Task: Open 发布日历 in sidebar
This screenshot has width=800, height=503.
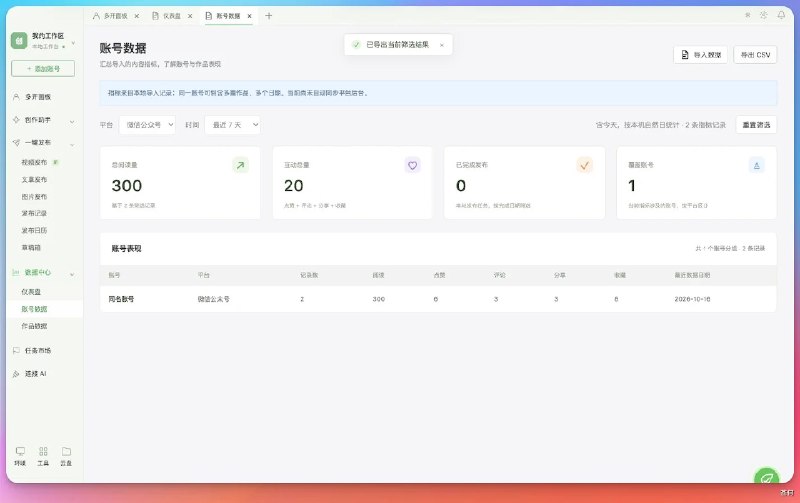Action: pos(34,231)
